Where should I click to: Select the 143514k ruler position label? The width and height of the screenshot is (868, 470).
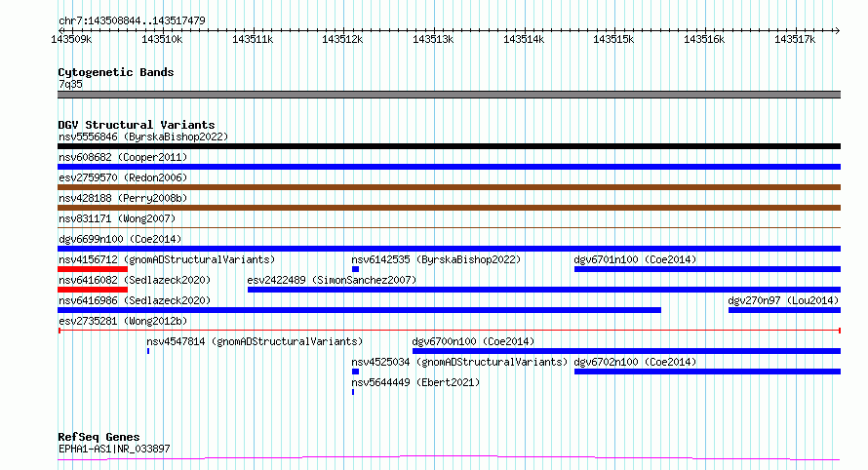coord(524,39)
